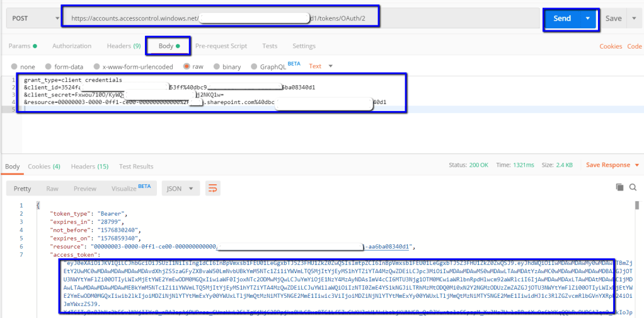Open the Pre-request Script tab
The height and width of the screenshot is (318, 644).
(221, 46)
